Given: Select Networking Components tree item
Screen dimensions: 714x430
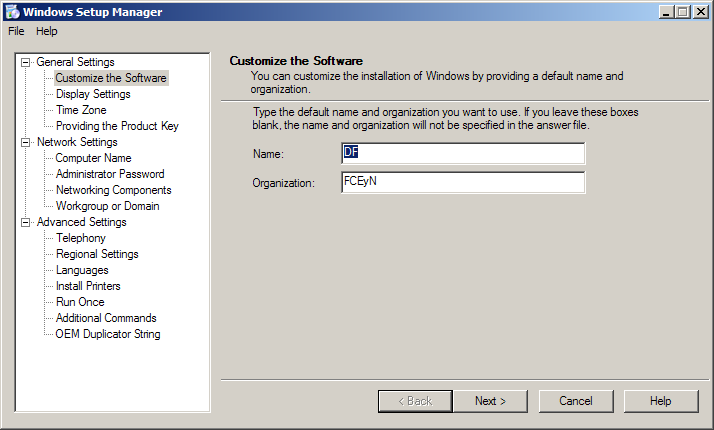Looking at the screenshot, I should click(x=113, y=190).
